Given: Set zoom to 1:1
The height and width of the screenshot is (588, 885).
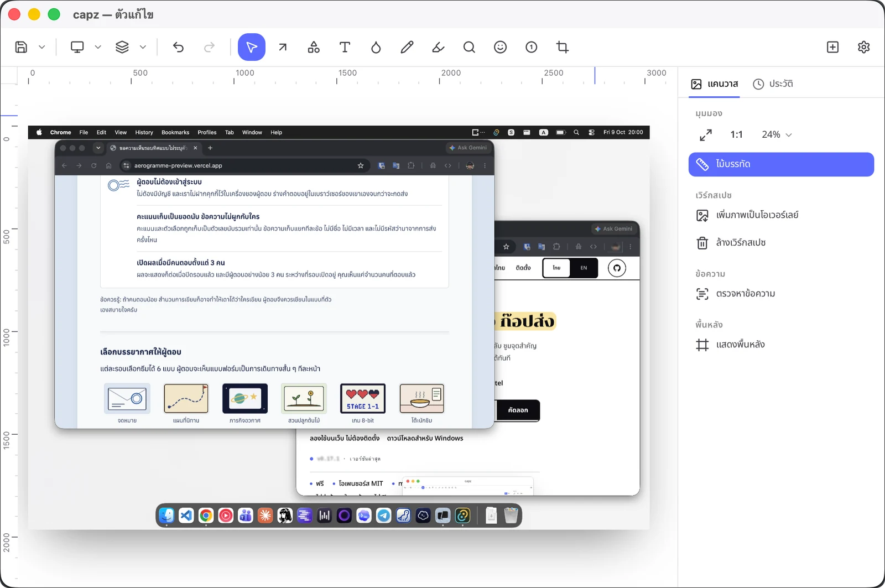Looking at the screenshot, I should (736, 134).
